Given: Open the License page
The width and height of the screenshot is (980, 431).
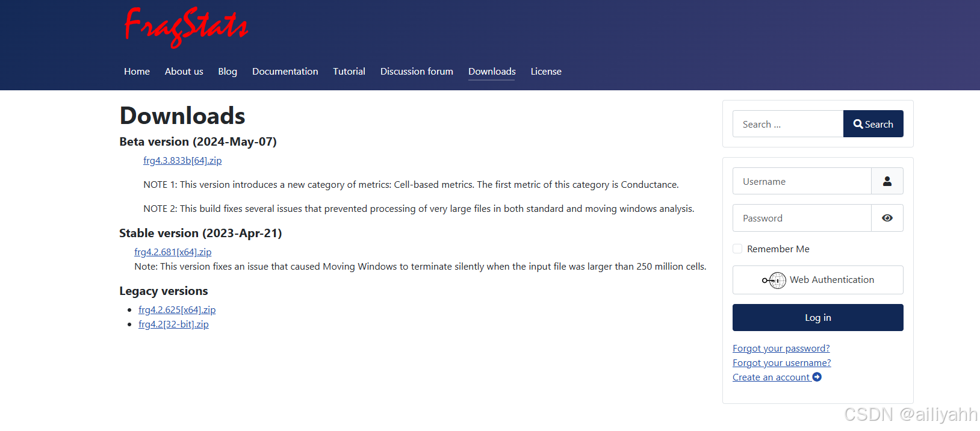Looking at the screenshot, I should (546, 71).
